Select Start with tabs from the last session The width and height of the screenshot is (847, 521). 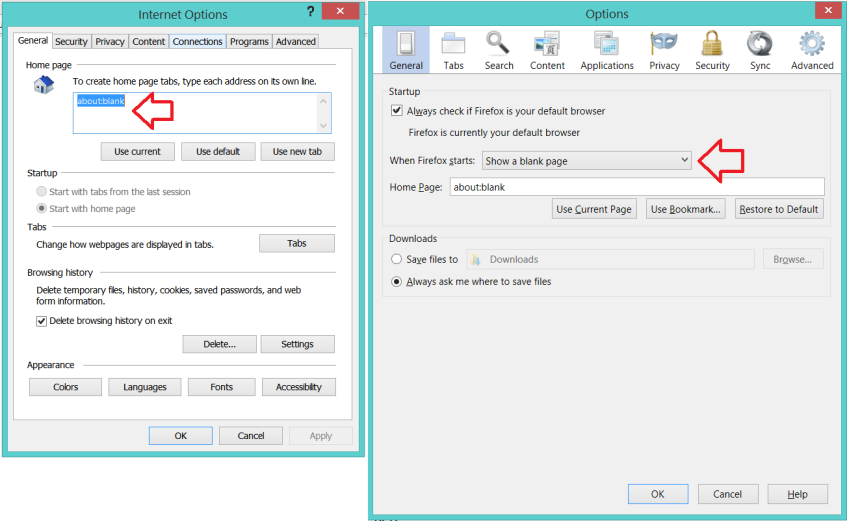pyautogui.click(x=41, y=191)
